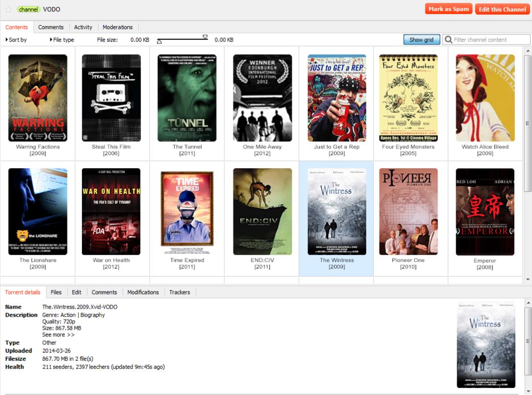The width and height of the screenshot is (532, 395).
Task: Select The Tunnel poster
Action: 187,97
